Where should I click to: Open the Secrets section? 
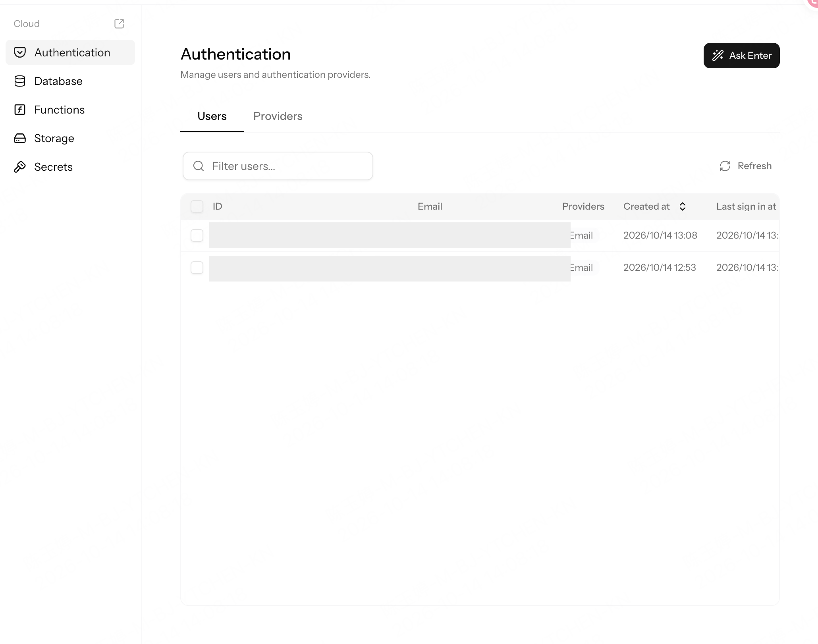click(70, 167)
